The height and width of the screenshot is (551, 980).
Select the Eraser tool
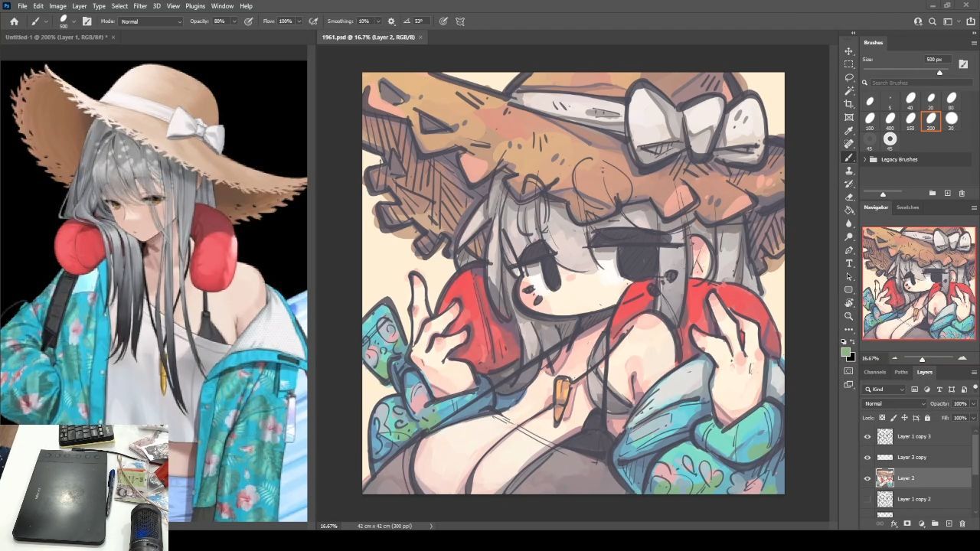pyautogui.click(x=848, y=197)
